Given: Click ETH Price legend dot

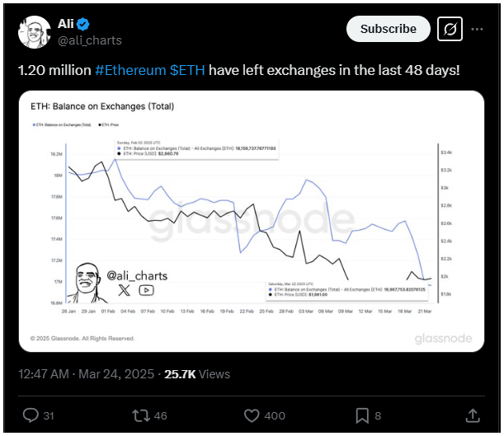Looking at the screenshot, I should [x=100, y=125].
